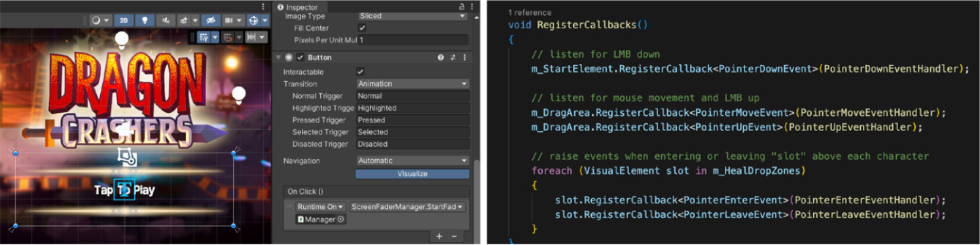Open the Gizmos dropdown arrow
The image size is (980, 245).
tap(264, 20)
